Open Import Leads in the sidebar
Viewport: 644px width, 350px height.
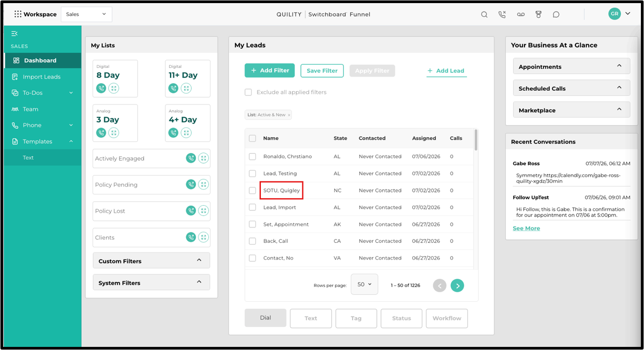point(42,77)
